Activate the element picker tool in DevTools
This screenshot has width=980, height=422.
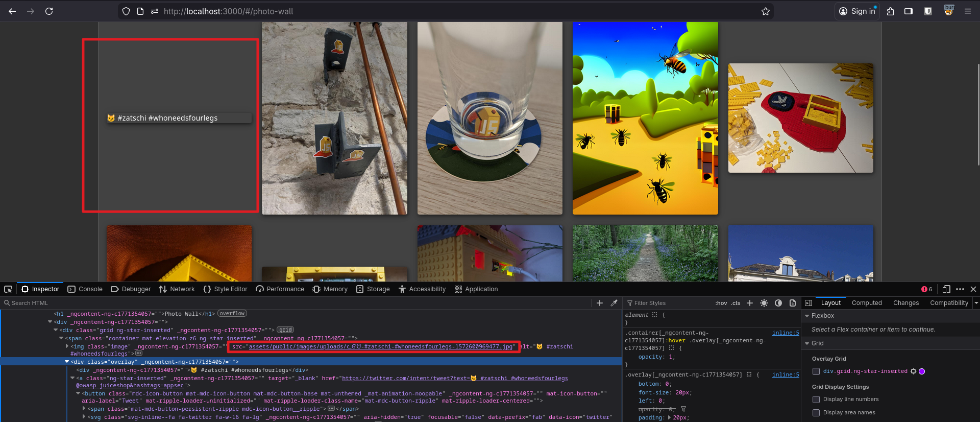pos(8,289)
